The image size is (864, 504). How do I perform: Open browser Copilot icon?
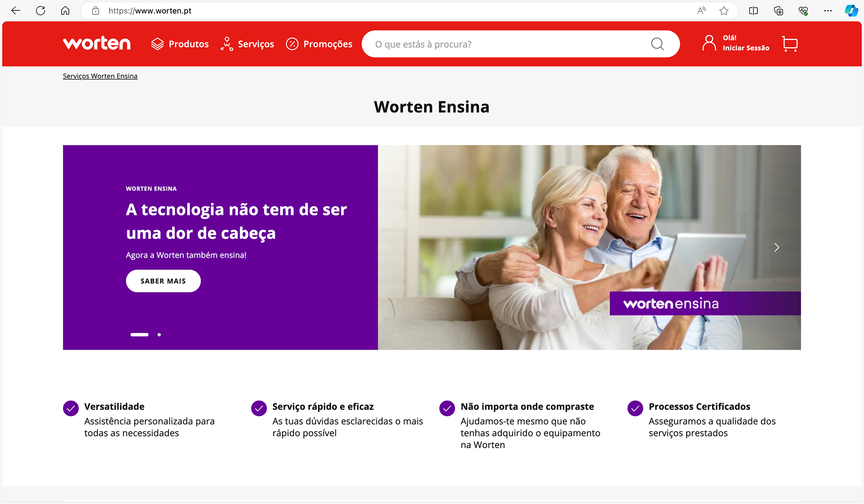click(x=851, y=11)
